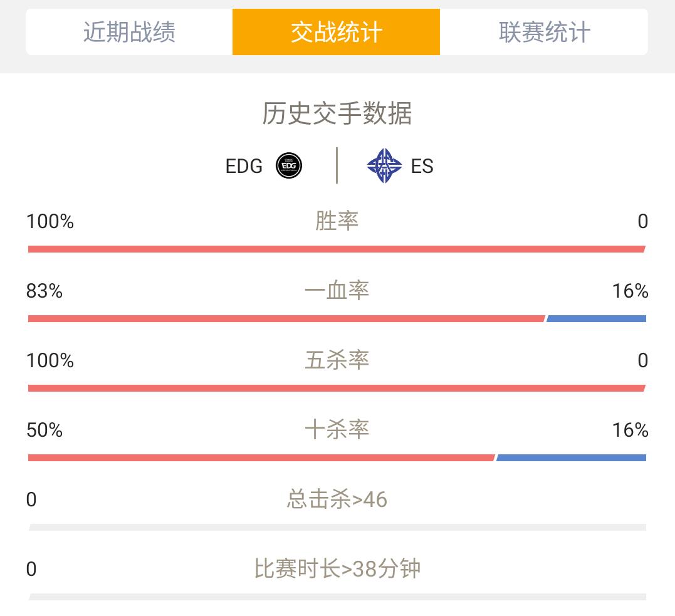Click the blue segment of 十杀率 bar
Viewport: 675px width, 616px height.
point(572,458)
